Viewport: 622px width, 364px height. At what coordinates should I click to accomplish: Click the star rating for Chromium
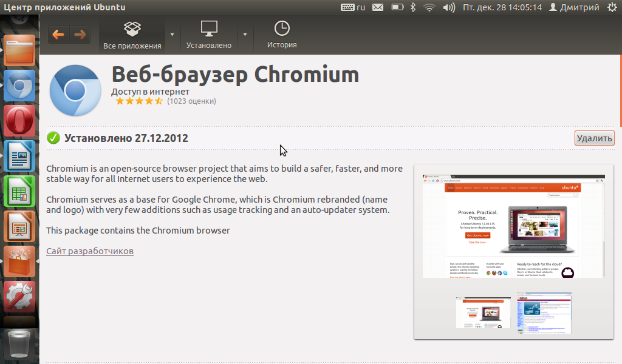[x=139, y=101]
